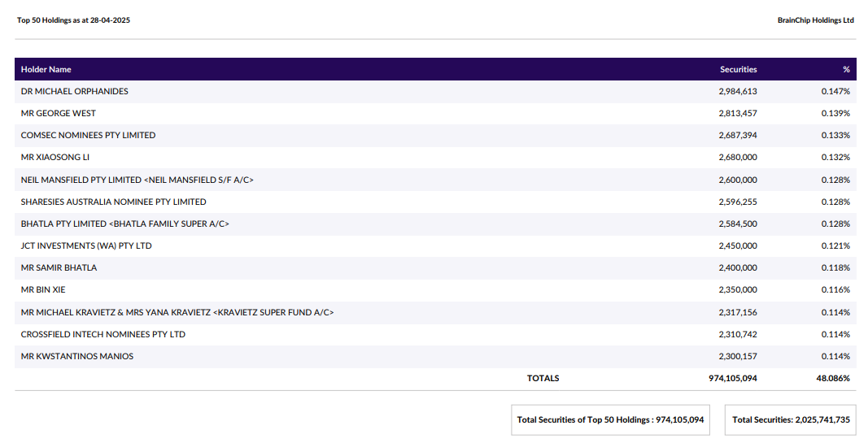Click the TOTALS label
868x443 pixels.
[543, 378]
